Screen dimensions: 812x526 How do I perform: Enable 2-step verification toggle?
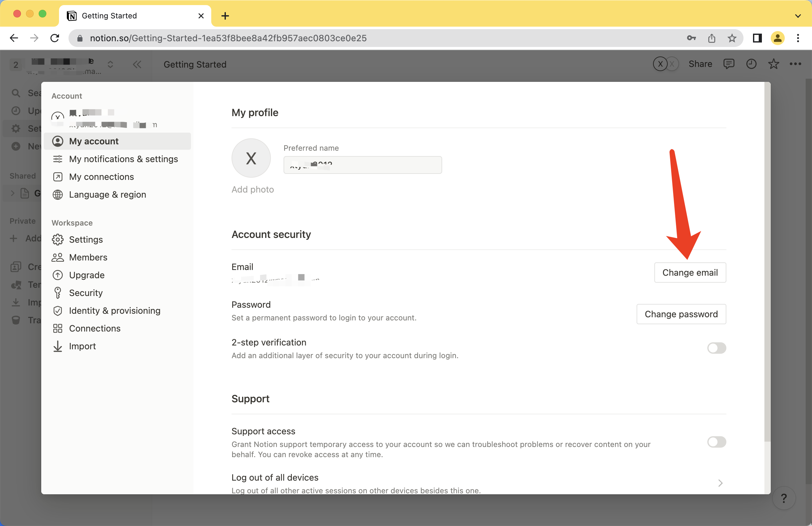click(x=716, y=348)
